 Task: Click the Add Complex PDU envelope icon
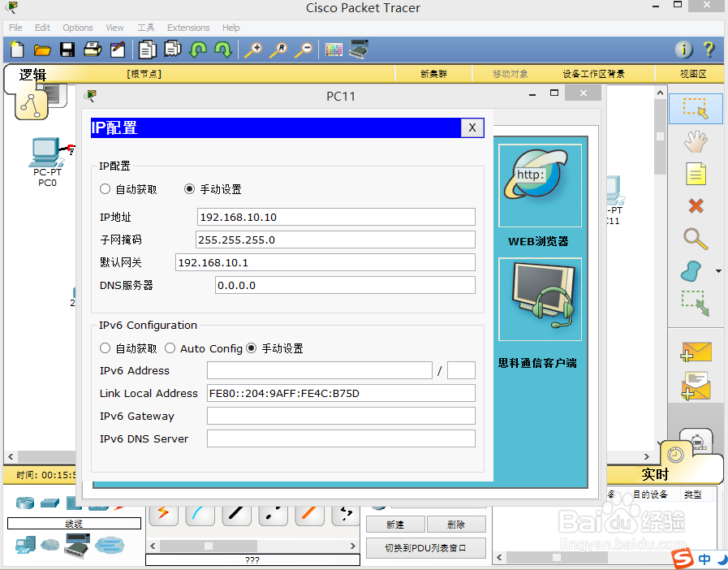pyautogui.click(x=696, y=386)
